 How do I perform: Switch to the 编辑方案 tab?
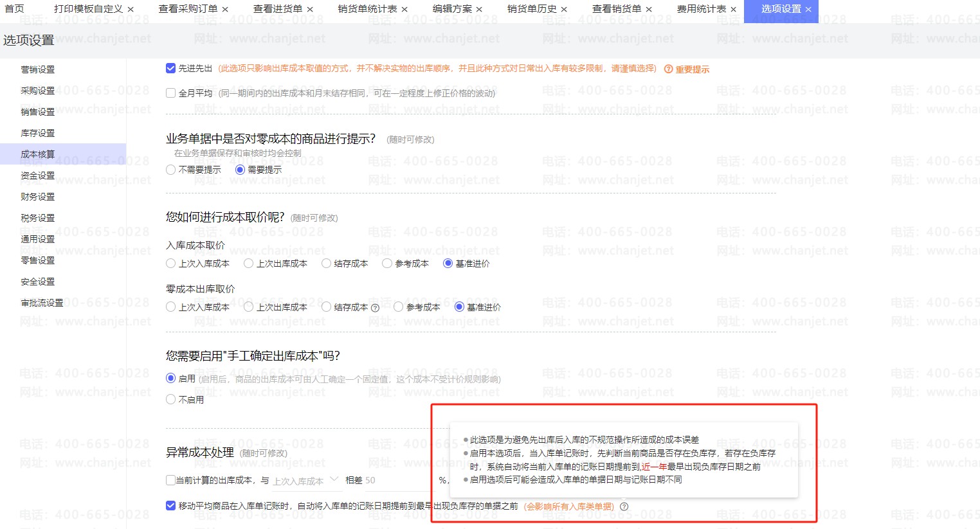pos(452,9)
